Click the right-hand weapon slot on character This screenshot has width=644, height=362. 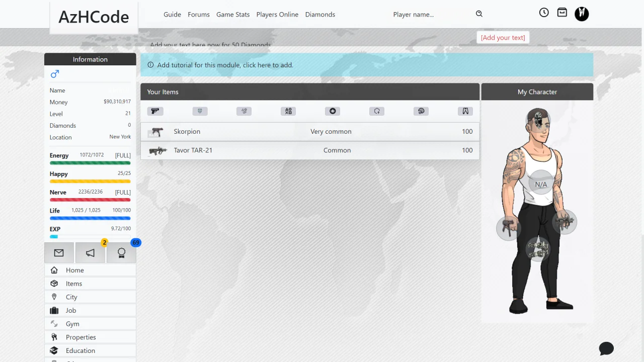565,222
